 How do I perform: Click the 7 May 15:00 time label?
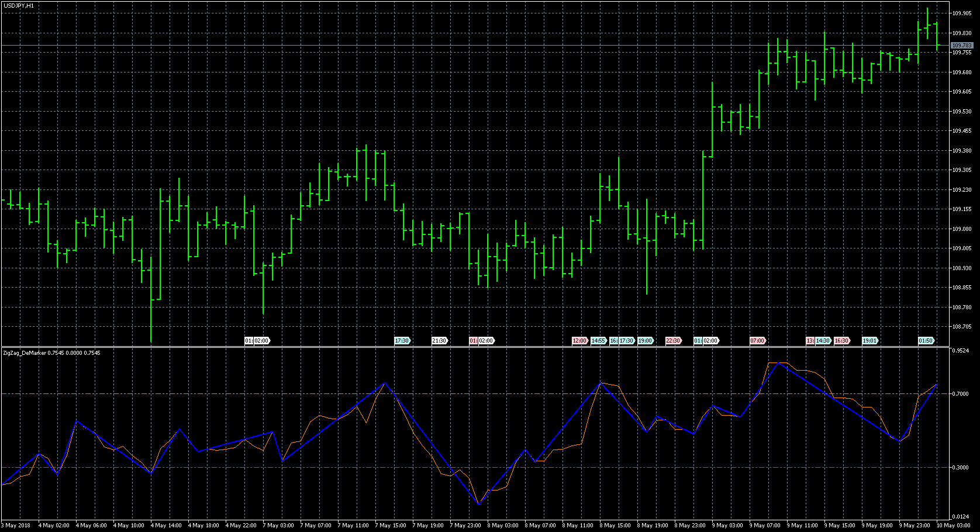click(x=390, y=526)
